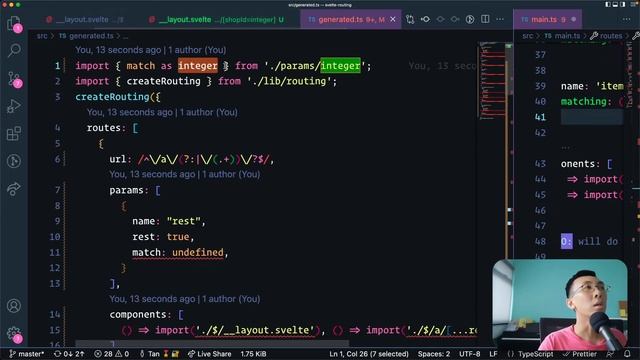
Task: Toggle the bottom panel layout icon
Action: click(615, 4)
